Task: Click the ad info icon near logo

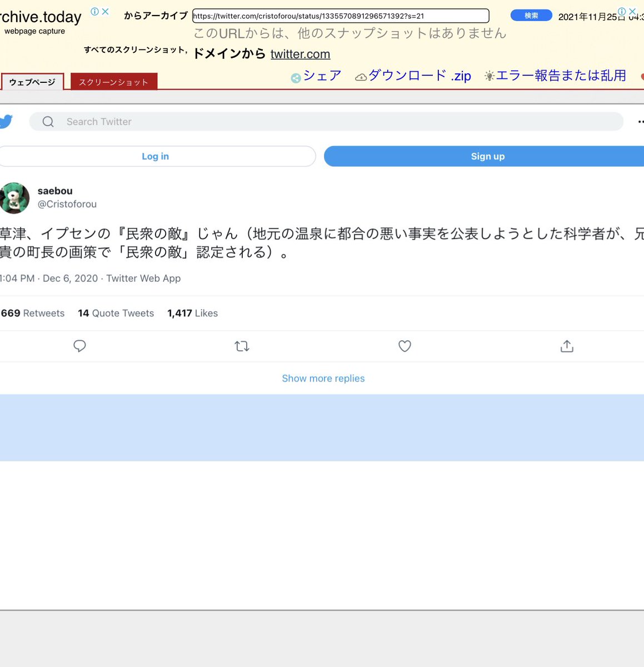Action: click(x=94, y=11)
